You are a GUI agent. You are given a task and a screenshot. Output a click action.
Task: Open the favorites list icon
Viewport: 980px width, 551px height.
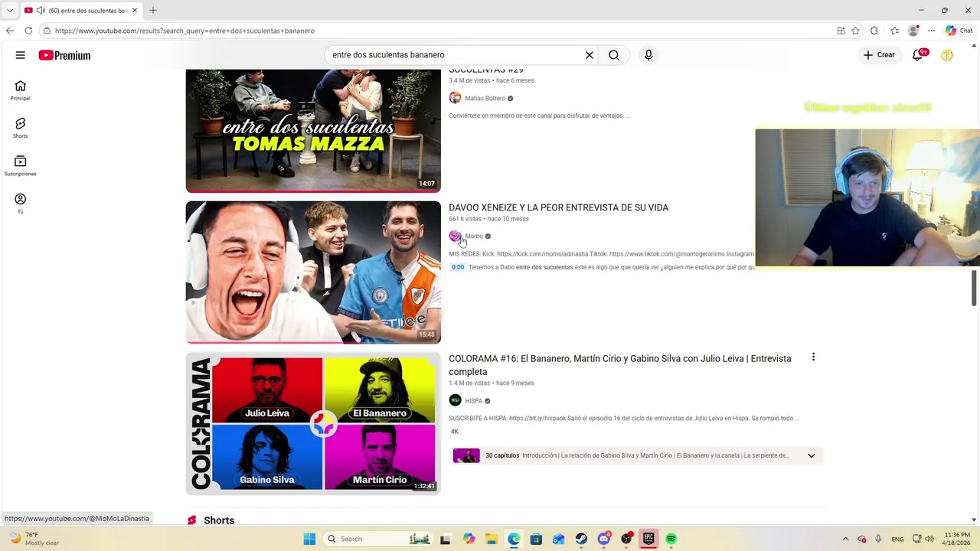tap(894, 31)
